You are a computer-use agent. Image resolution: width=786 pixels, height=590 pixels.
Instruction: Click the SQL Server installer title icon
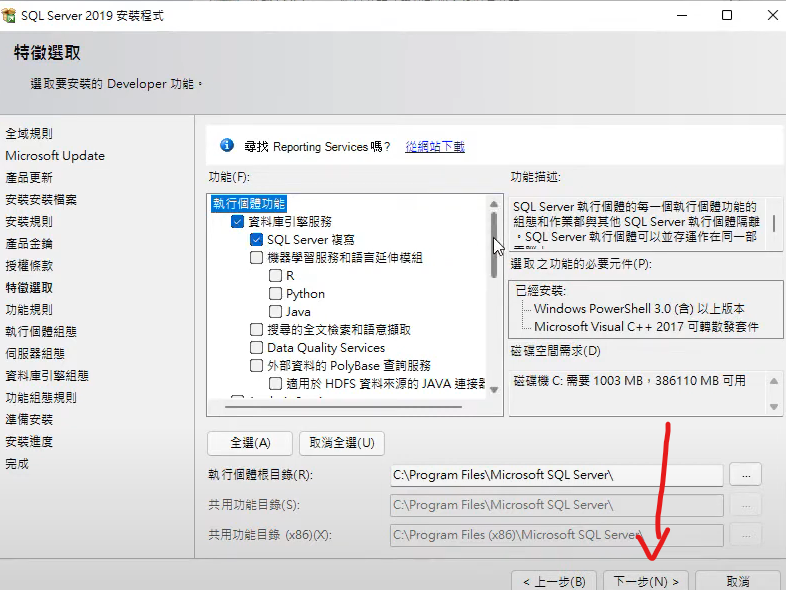(9, 16)
